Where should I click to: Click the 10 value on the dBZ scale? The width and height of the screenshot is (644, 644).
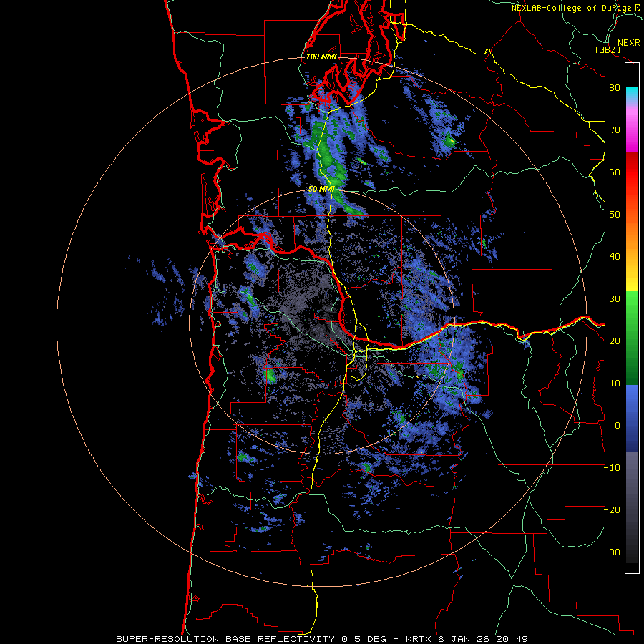tap(615, 384)
